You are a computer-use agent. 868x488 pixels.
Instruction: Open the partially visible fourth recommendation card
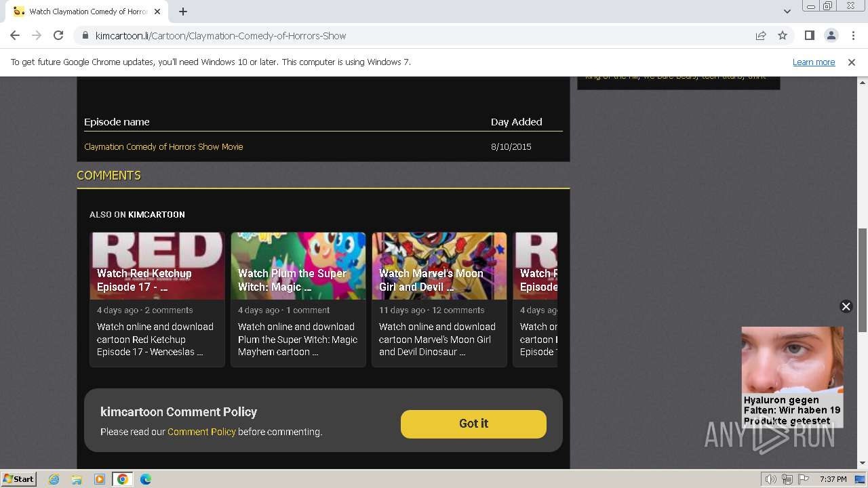(535, 299)
